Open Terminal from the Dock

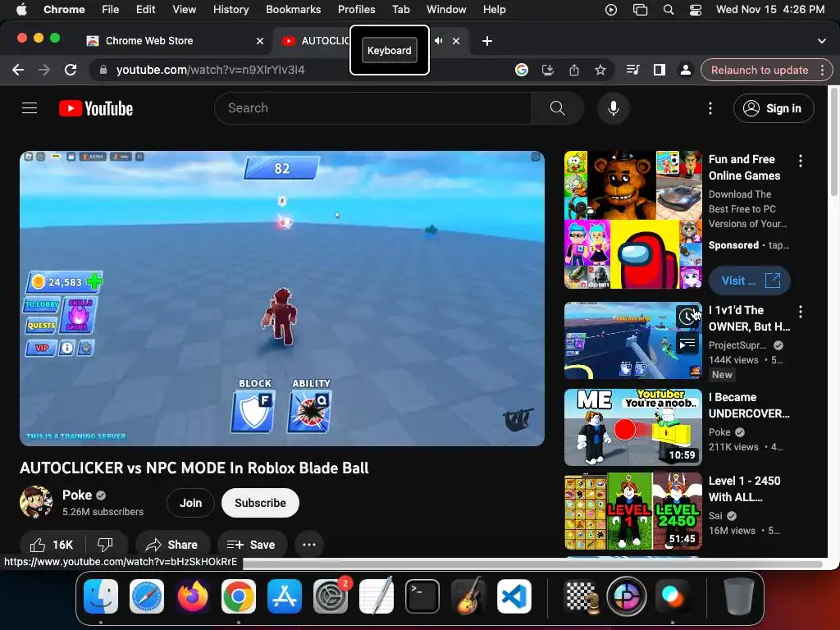(422, 596)
